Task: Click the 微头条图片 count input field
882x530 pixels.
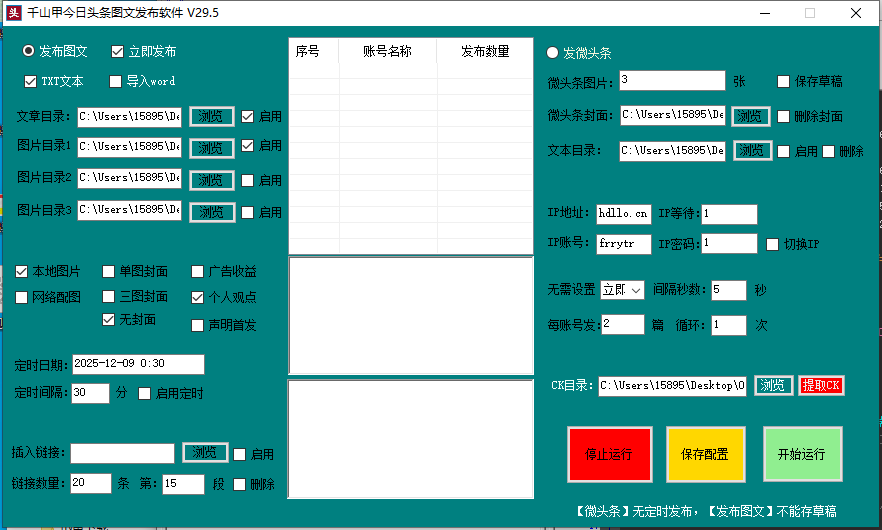Action: click(672, 80)
